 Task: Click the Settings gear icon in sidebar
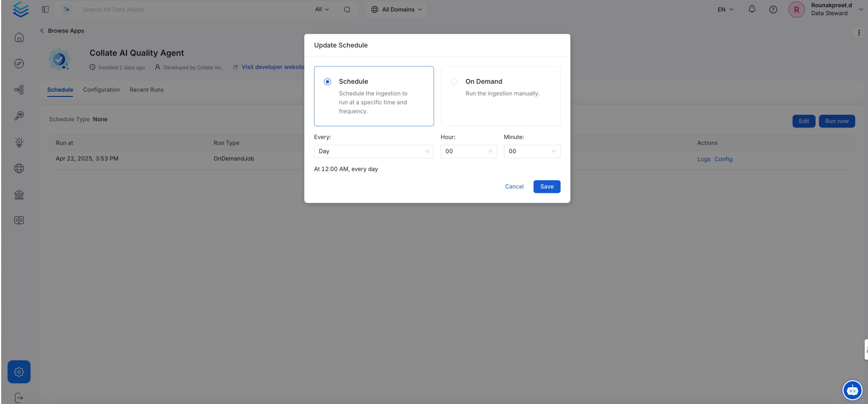[19, 372]
